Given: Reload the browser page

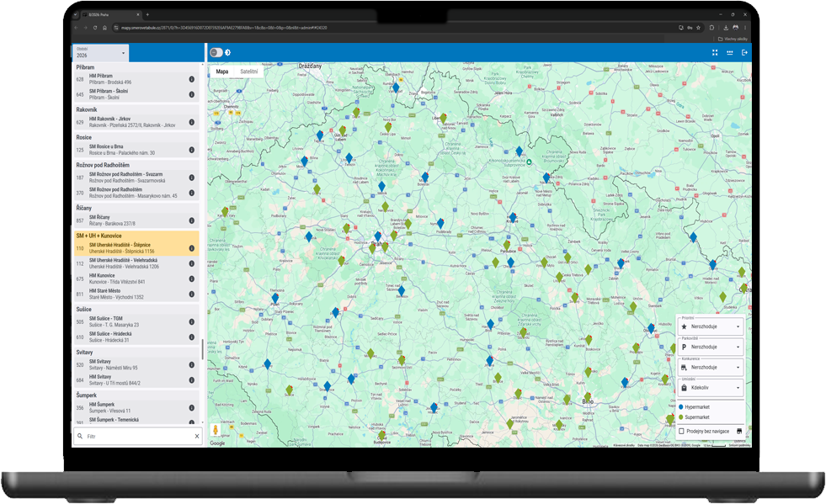Looking at the screenshot, I should tap(95, 28).
